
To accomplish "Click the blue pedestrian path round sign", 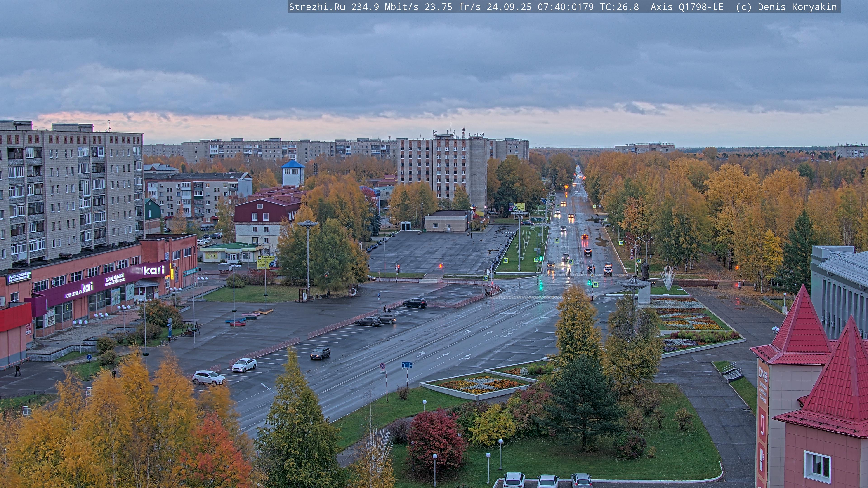I will [89, 357].
